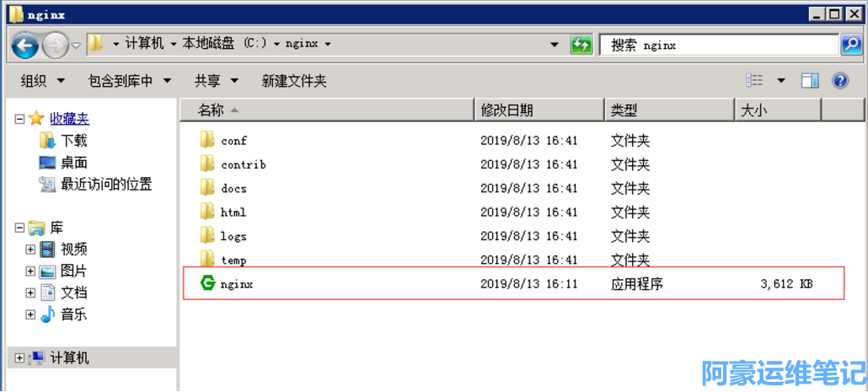Click the green refresh button beside address bar
The height and width of the screenshot is (392, 868).
[x=581, y=45]
